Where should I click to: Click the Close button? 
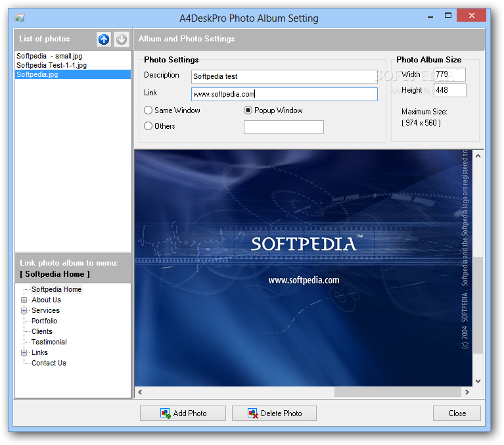coord(457,413)
